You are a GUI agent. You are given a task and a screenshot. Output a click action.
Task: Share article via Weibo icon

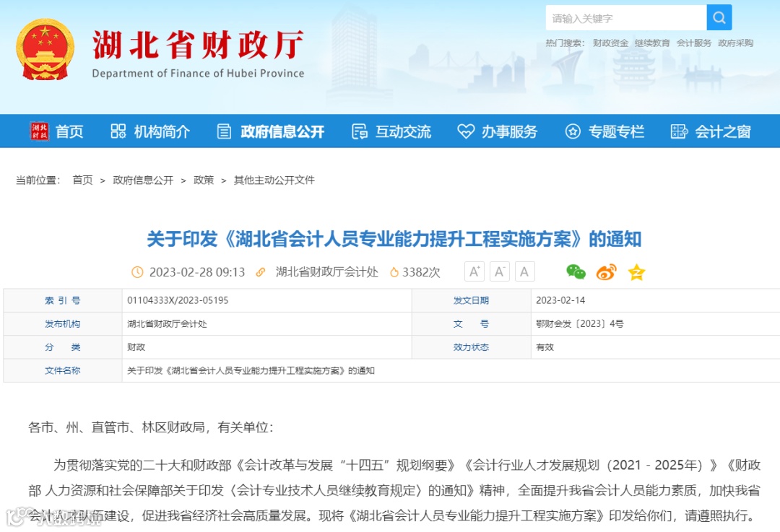click(x=607, y=272)
